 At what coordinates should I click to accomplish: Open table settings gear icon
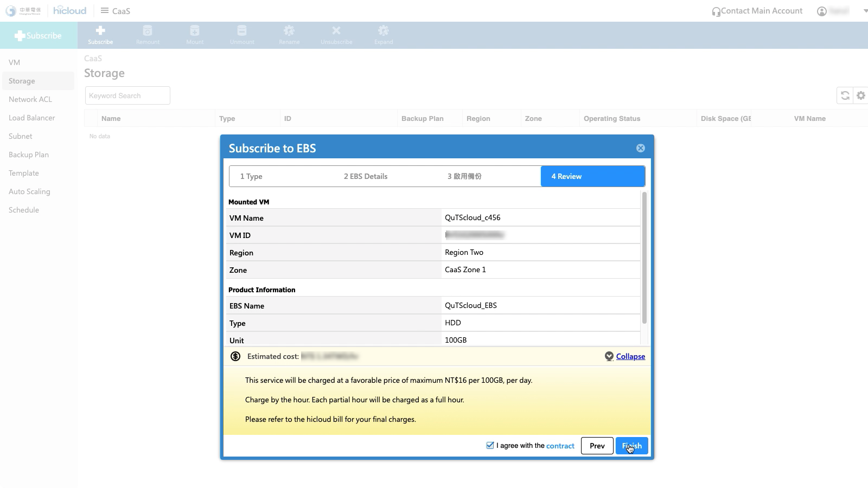click(861, 95)
